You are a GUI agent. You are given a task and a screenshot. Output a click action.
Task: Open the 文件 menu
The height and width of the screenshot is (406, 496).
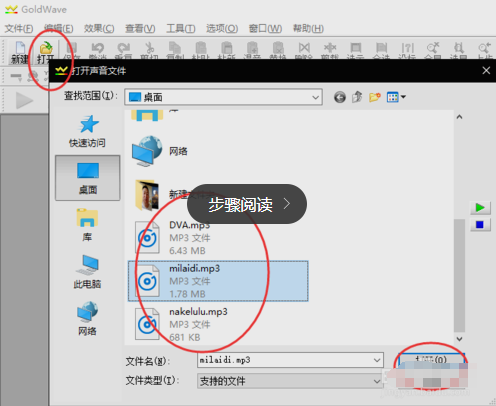[x=19, y=29]
